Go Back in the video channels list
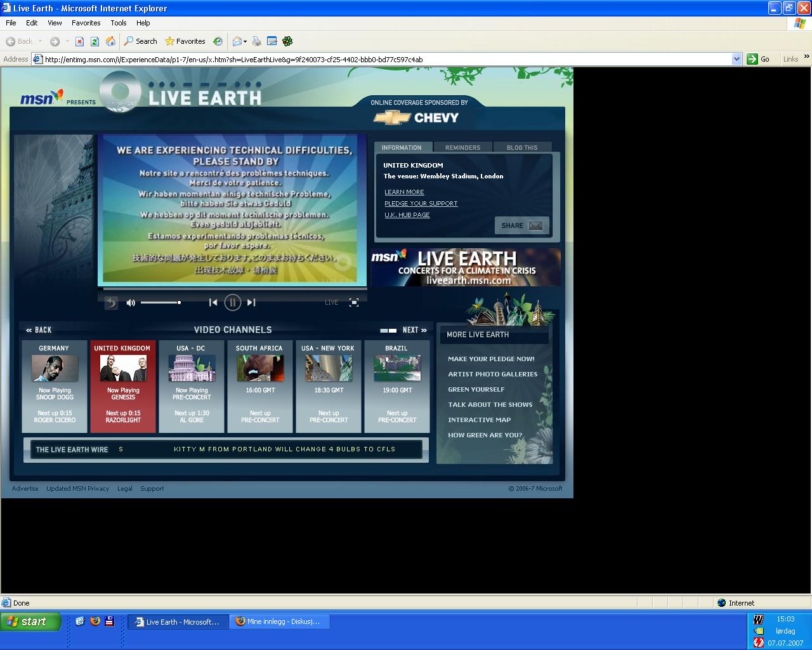This screenshot has width=812, height=650. coord(39,330)
